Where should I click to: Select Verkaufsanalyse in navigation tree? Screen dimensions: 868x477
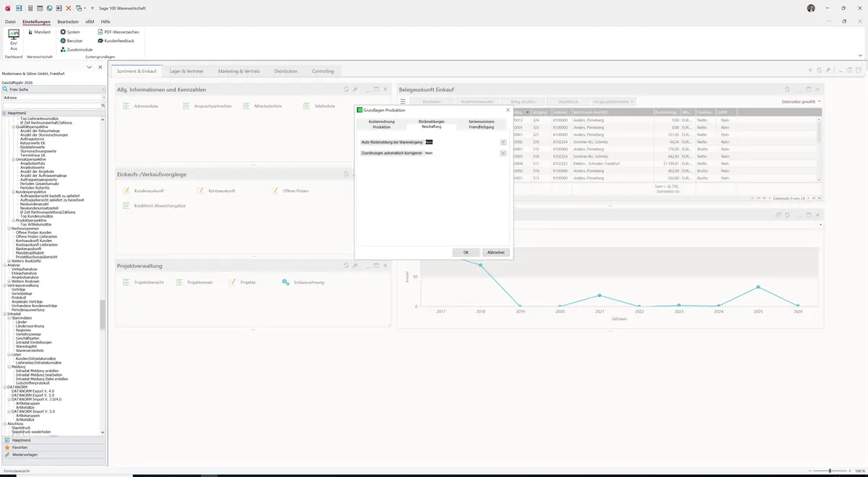pos(25,269)
